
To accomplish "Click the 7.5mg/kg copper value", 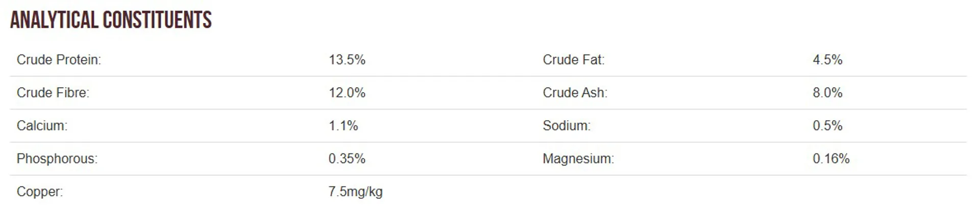I will click(x=355, y=192).
